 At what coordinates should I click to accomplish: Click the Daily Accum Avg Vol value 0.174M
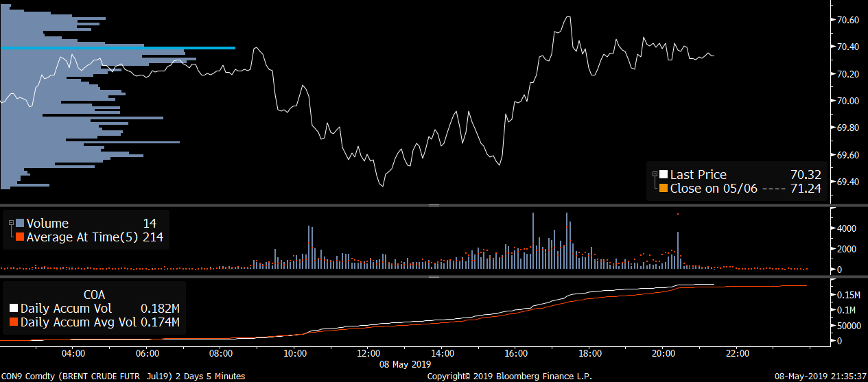(160, 322)
